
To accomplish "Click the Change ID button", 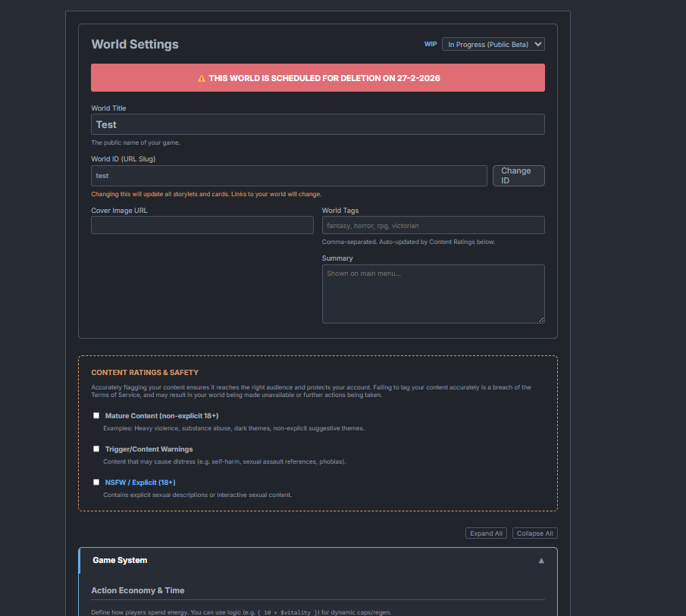I will coord(518,176).
